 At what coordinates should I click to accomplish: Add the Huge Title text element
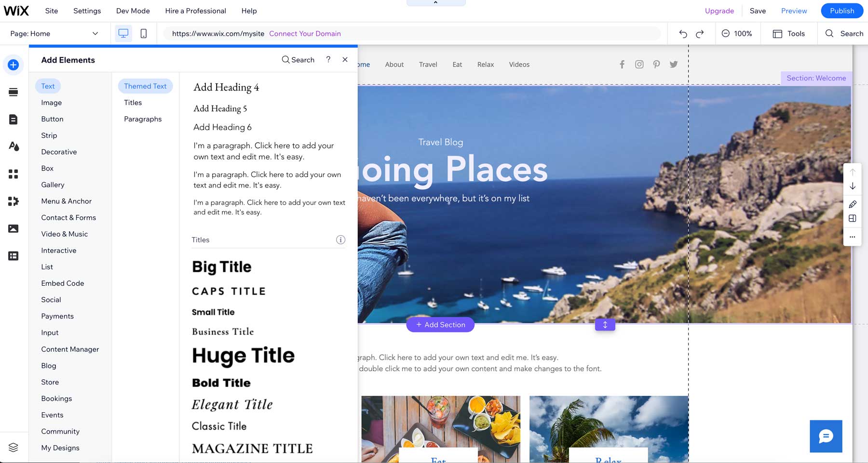pyautogui.click(x=243, y=356)
